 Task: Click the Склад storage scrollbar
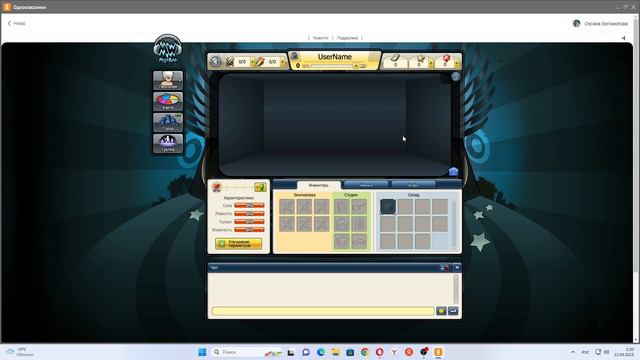453,224
